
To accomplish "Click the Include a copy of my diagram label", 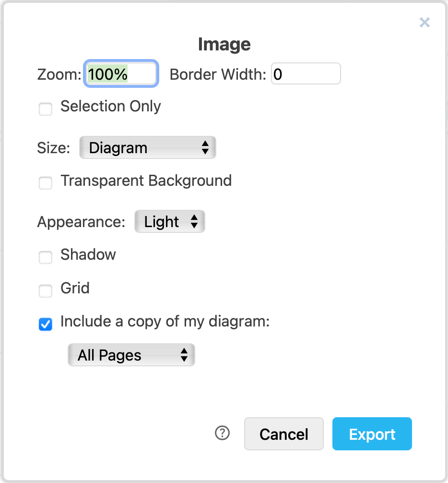I will [165, 321].
